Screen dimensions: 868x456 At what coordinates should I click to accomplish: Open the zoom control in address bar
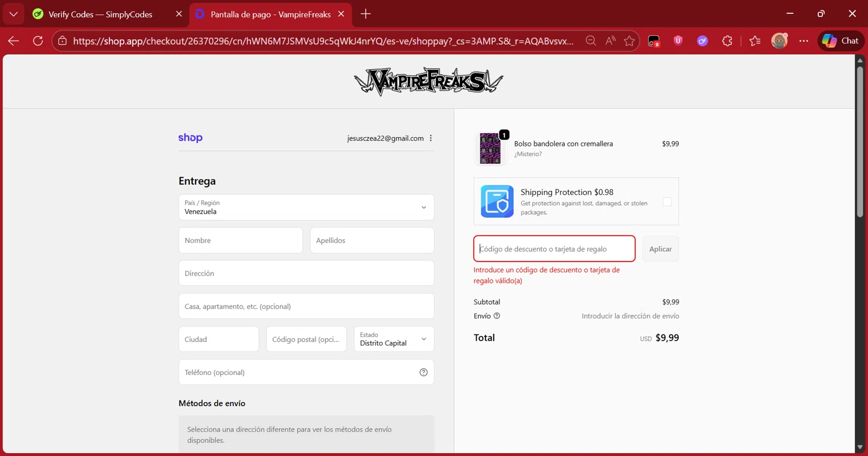[591, 41]
